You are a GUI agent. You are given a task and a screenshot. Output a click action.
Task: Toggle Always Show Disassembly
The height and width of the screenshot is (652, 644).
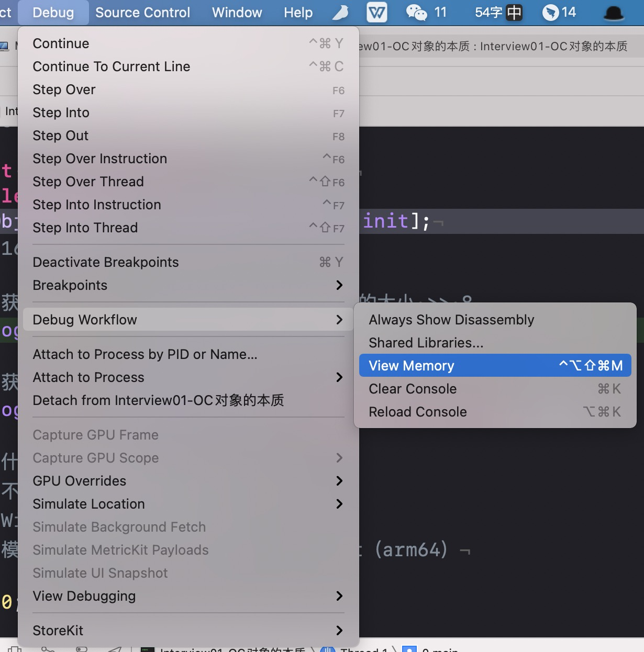click(495, 320)
